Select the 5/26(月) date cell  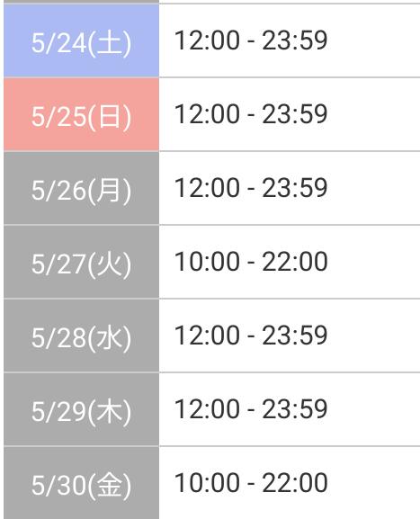tap(82, 188)
